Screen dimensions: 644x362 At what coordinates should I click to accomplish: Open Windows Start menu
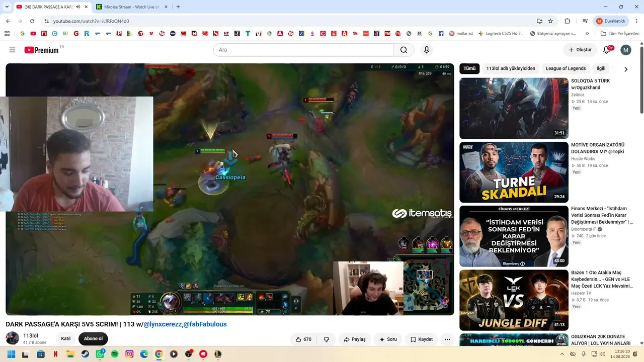[x=11, y=354]
